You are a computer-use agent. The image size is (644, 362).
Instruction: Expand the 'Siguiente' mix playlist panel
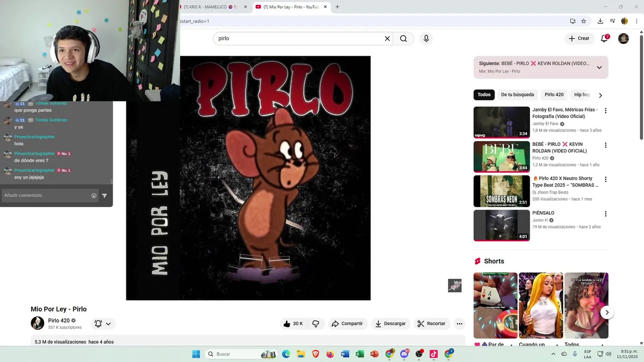tap(599, 67)
